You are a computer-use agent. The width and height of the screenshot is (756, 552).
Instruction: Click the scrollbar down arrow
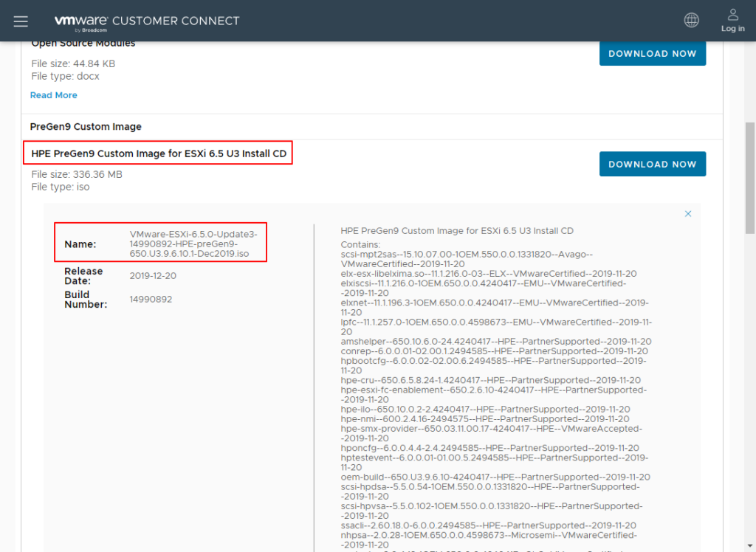point(750,546)
